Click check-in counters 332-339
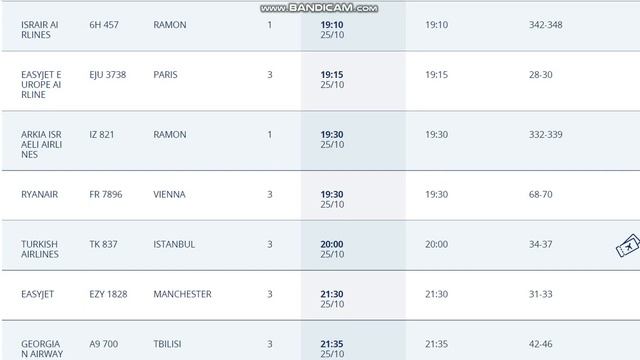The width and height of the screenshot is (640, 360). [546, 134]
